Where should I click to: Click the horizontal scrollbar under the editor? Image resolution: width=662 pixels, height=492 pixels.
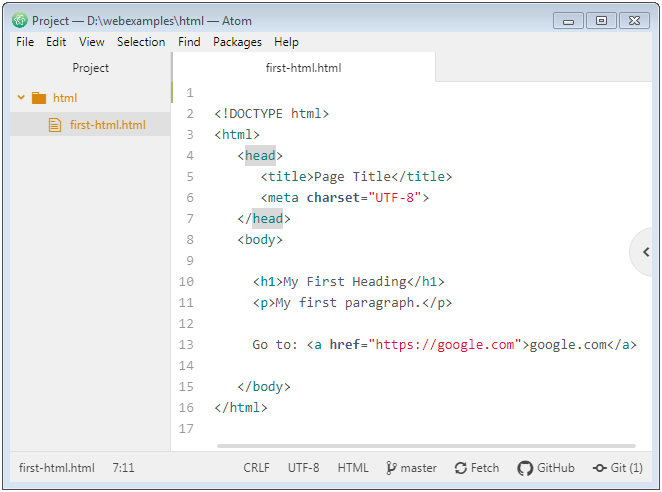pos(426,446)
